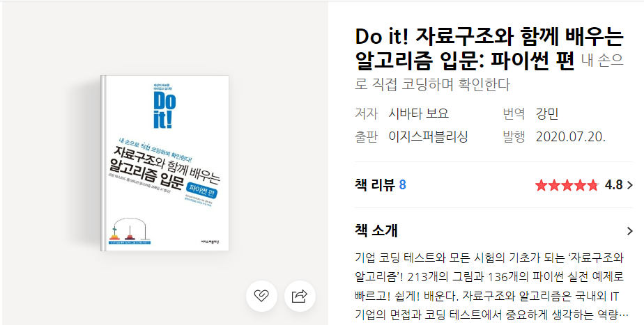Click the Hanoi tower illustration on the cover
This screenshot has height=325, width=644.
pyautogui.click(x=130, y=230)
